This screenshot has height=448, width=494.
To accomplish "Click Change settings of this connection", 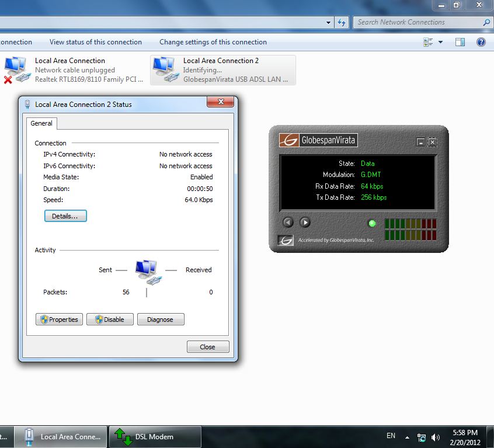I will (213, 42).
